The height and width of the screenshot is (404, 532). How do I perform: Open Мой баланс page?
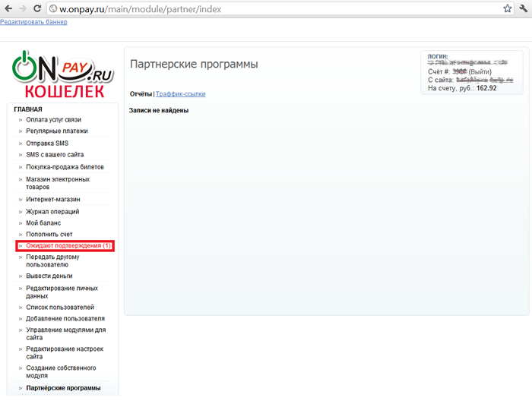(x=43, y=223)
